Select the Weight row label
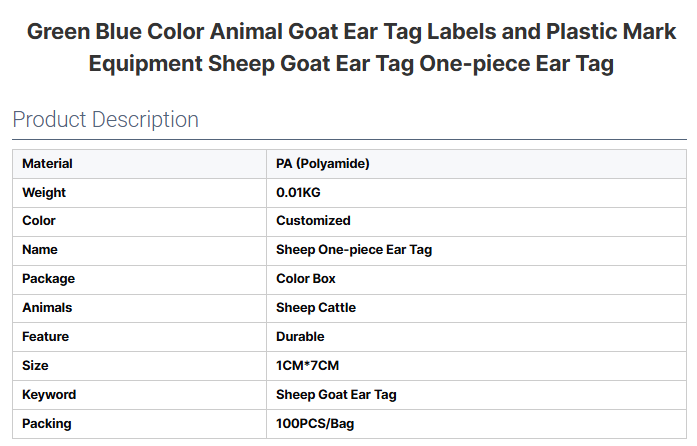The image size is (697, 446). [44, 192]
